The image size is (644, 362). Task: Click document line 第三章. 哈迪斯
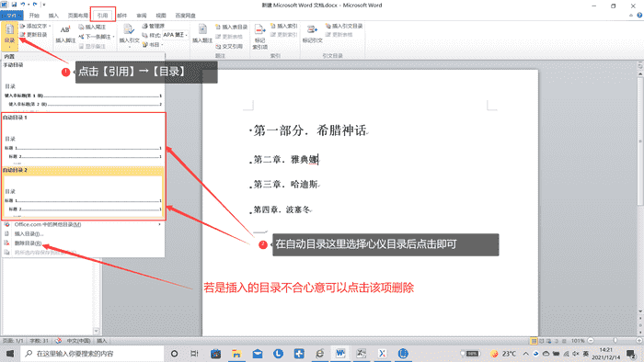tap(285, 185)
